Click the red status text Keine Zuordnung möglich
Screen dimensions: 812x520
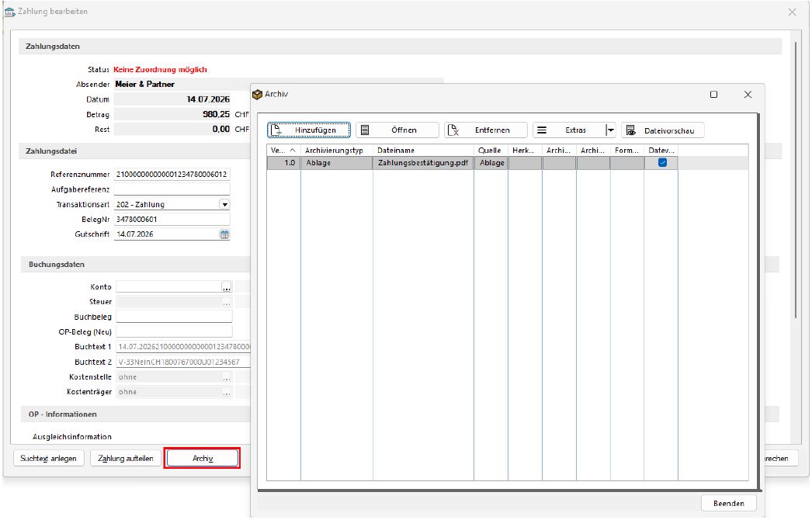pos(160,69)
